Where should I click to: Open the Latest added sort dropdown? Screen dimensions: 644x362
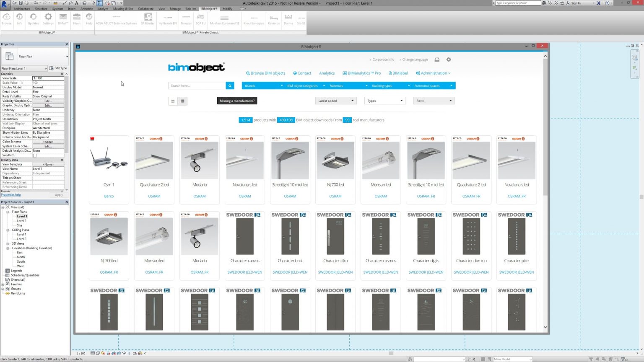point(335,101)
